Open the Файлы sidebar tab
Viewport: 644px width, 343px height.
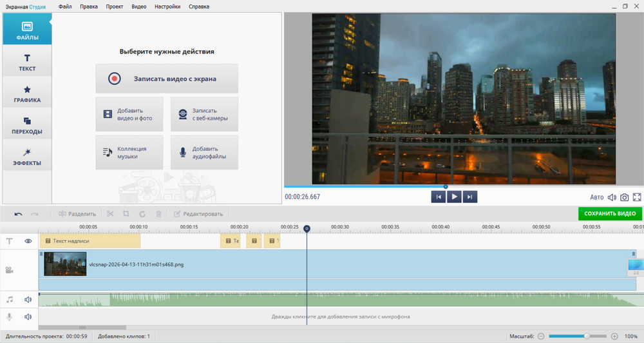click(27, 29)
